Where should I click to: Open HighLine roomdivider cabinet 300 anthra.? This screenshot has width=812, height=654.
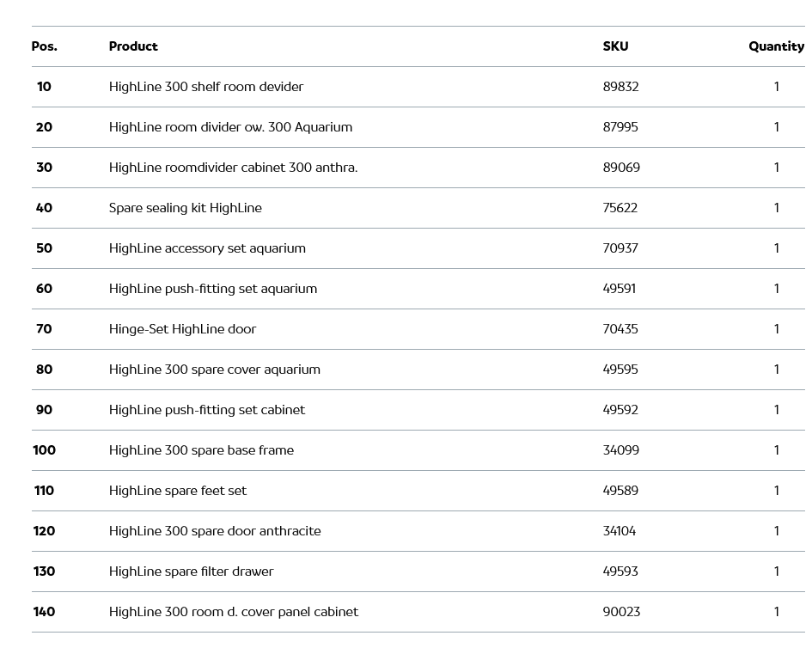[x=233, y=168]
